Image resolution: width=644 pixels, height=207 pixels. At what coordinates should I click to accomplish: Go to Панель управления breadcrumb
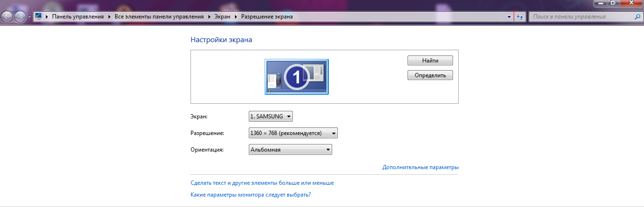tap(78, 17)
